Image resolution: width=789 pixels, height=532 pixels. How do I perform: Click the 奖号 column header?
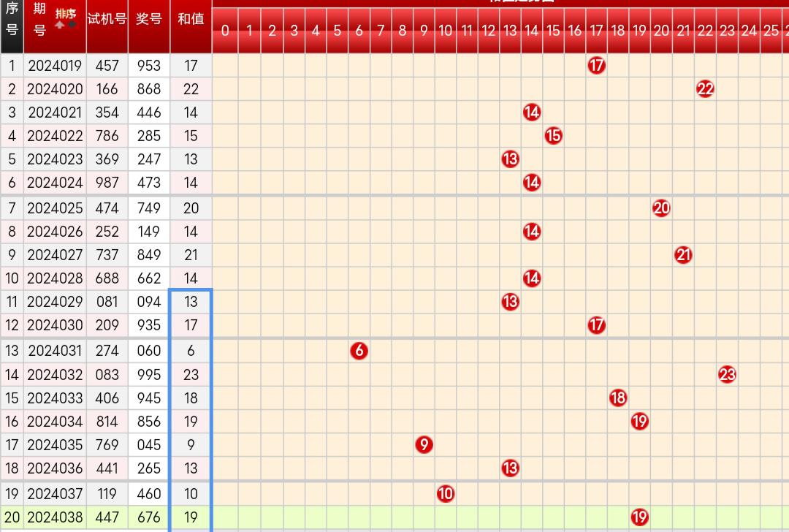(148, 20)
